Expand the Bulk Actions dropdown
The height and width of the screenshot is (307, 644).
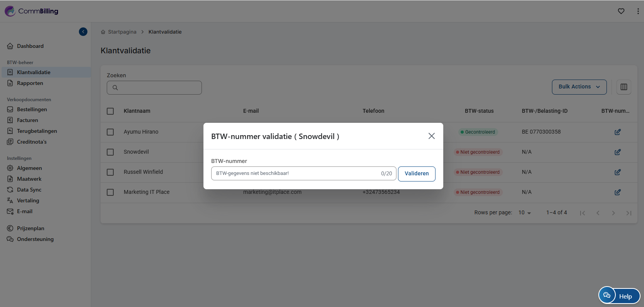pos(579,87)
